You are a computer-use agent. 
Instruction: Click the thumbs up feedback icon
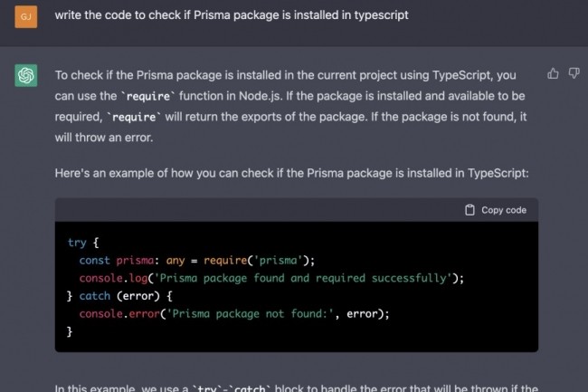[553, 73]
